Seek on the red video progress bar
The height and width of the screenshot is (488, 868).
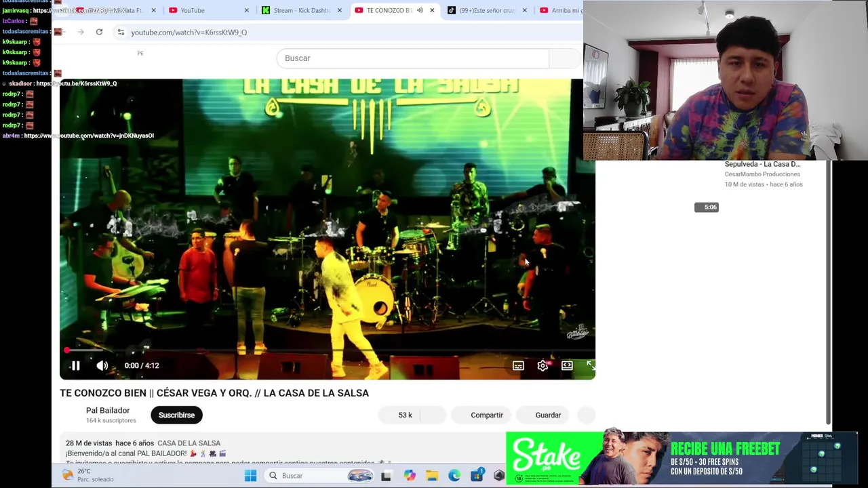point(328,350)
